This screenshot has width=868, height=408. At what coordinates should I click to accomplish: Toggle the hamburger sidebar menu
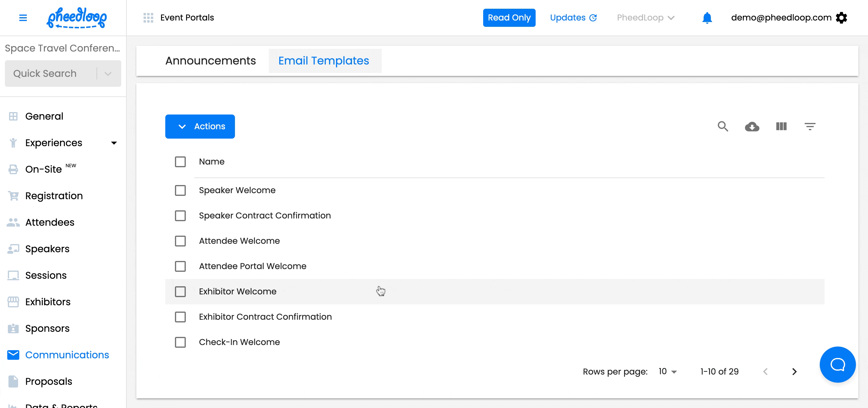pyautogui.click(x=23, y=18)
